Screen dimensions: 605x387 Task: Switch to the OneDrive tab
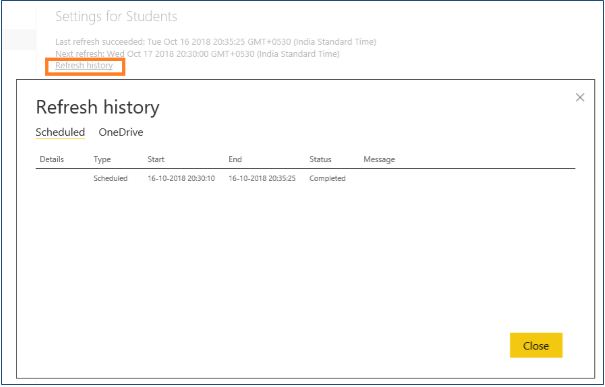pyautogui.click(x=121, y=132)
